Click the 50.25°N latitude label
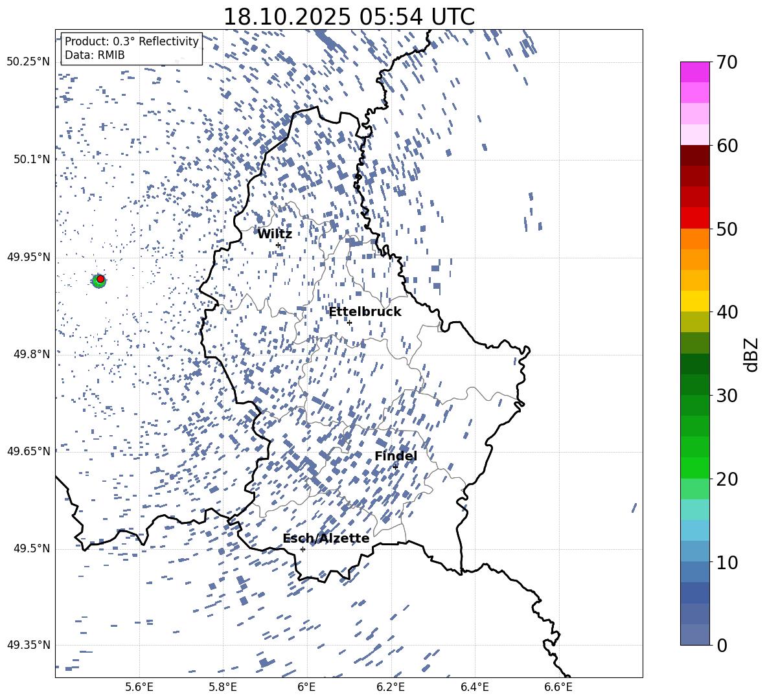The height and width of the screenshot is (700, 767). point(29,62)
